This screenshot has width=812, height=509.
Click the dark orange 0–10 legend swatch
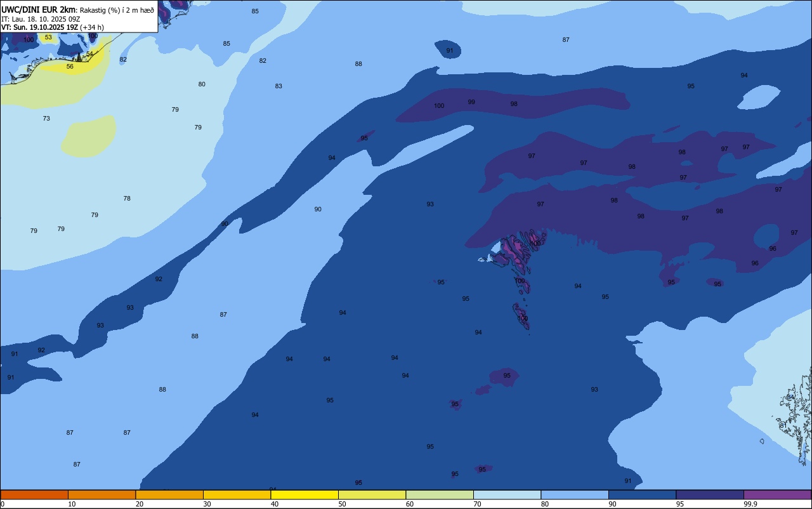click(34, 494)
